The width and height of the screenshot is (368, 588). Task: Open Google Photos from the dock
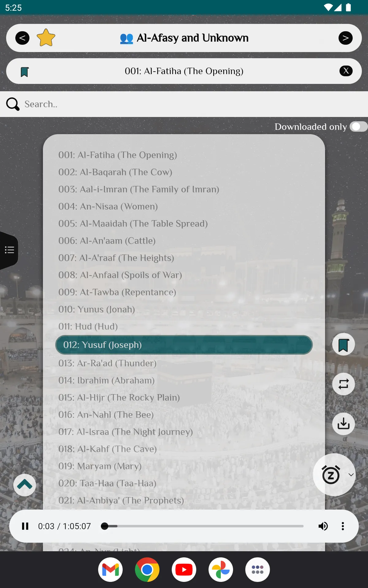[x=221, y=570]
